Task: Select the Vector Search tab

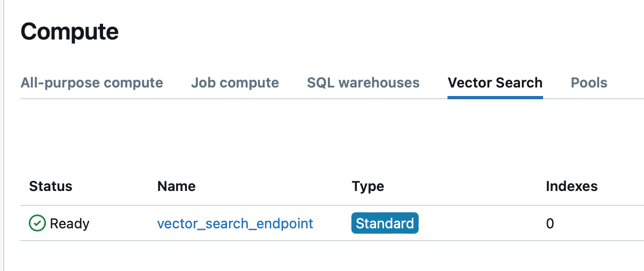Action: point(495,83)
